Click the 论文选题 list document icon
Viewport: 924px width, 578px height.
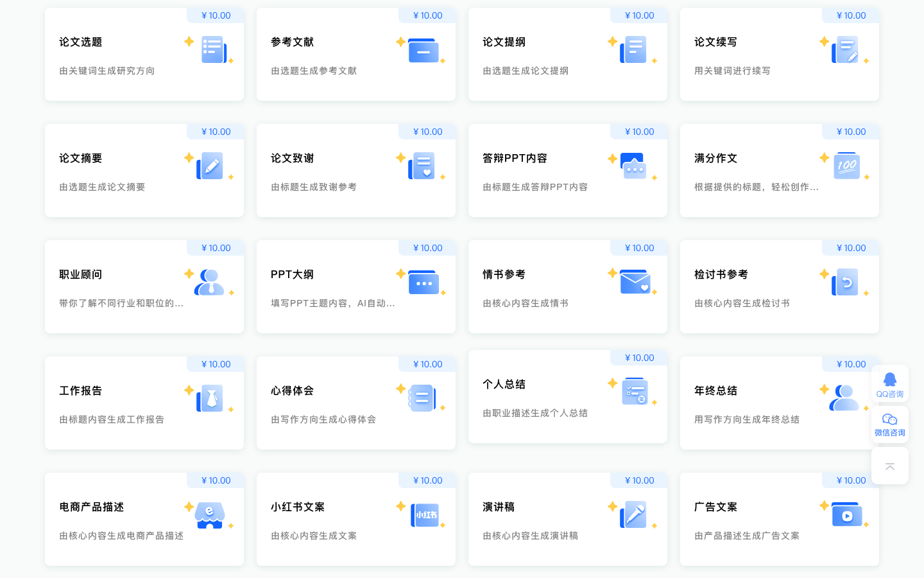(212, 50)
